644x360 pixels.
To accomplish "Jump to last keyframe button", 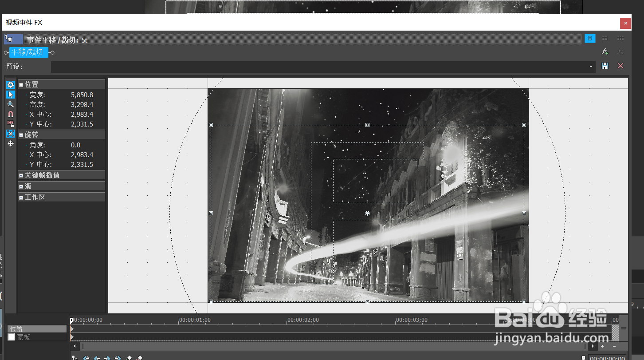I will pyautogui.click(x=118, y=358).
